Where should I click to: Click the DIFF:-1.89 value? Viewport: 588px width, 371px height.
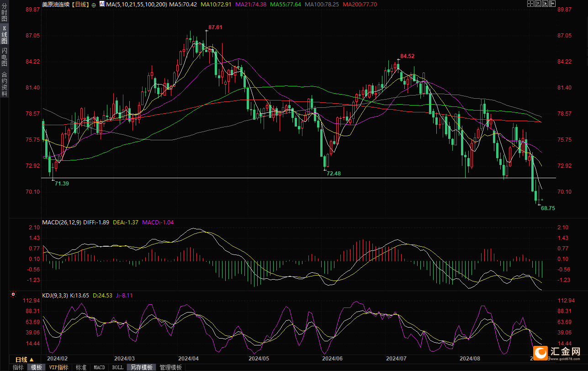click(96, 223)
